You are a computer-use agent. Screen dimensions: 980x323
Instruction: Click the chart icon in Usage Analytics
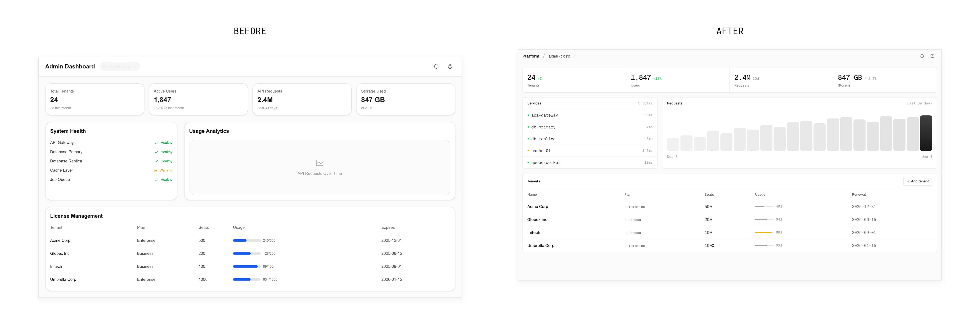[x=320, y=163]
